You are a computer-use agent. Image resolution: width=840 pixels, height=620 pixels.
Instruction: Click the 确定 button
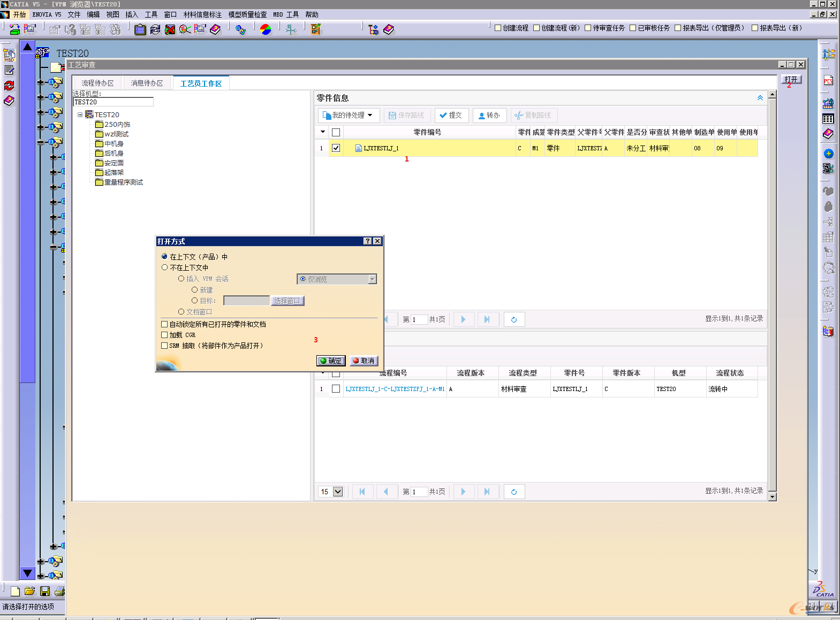tap(331, 361)
